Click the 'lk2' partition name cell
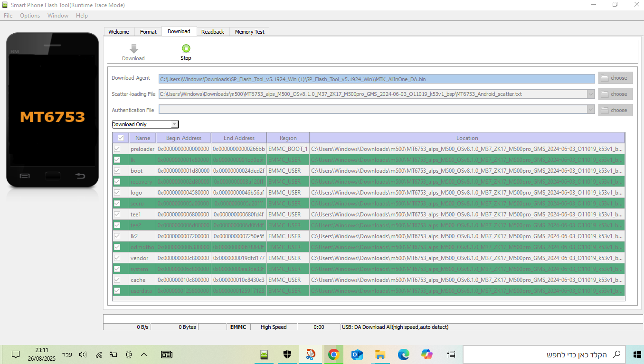This screenshot has height=364, width=644. (x=142, y=236)
